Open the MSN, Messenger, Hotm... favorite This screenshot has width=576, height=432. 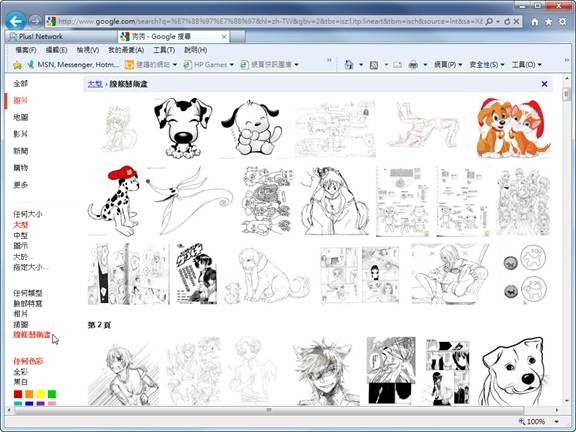click(73, 65)
